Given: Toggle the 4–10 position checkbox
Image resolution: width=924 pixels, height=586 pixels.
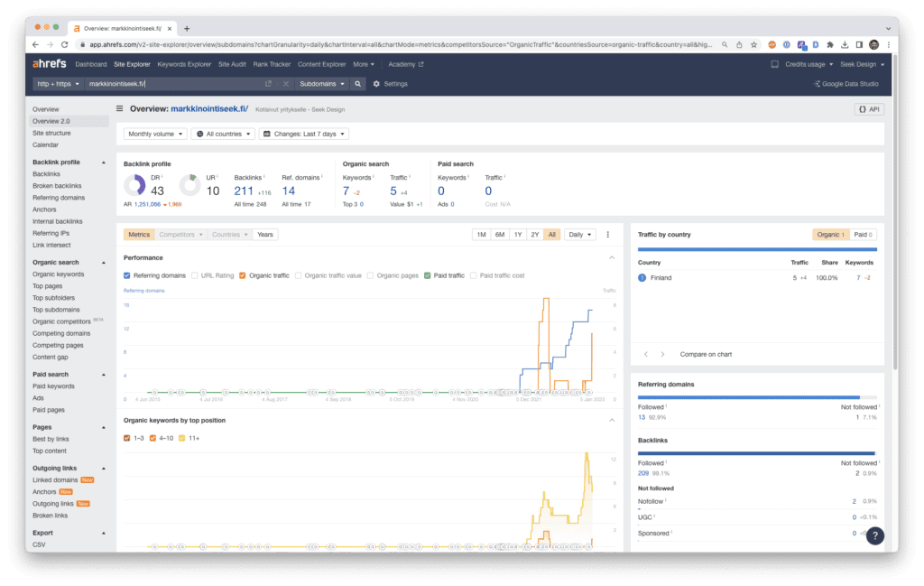Looking at the screenshot, I should pyautogui.click(x=152, y=438).
